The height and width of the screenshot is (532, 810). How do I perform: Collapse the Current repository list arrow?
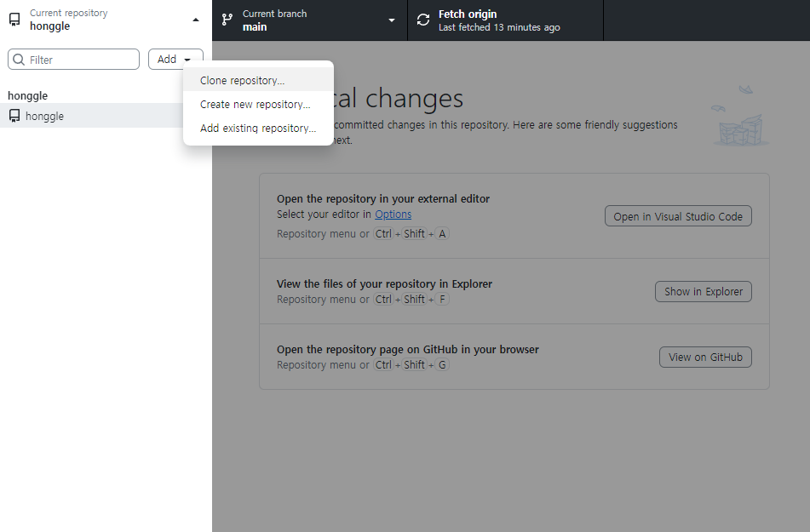pyautogui.click(x=196, y=20)
